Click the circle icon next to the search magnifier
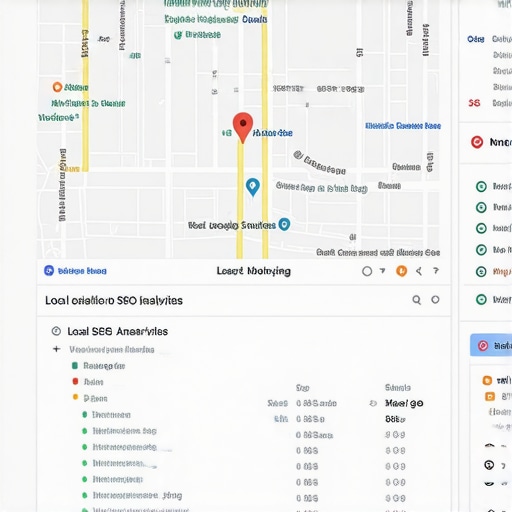Image resolution: width=512 pixels, height=512 pixels. click(435, 300)
